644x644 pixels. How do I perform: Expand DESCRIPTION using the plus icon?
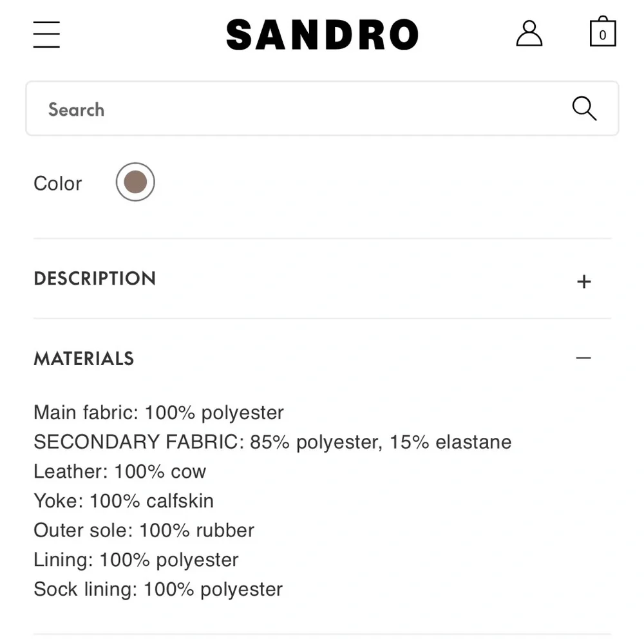click(583, 281)
